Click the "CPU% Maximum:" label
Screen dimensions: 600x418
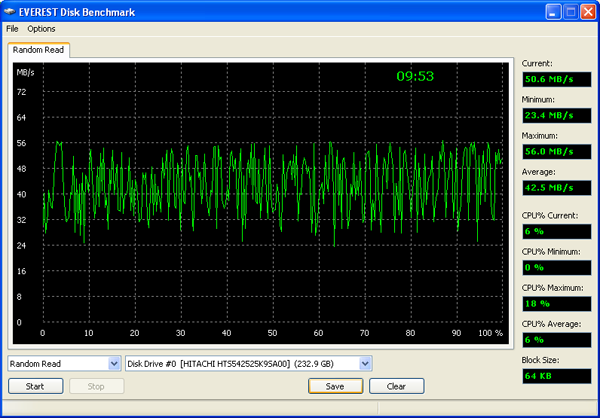coord(553,288)
